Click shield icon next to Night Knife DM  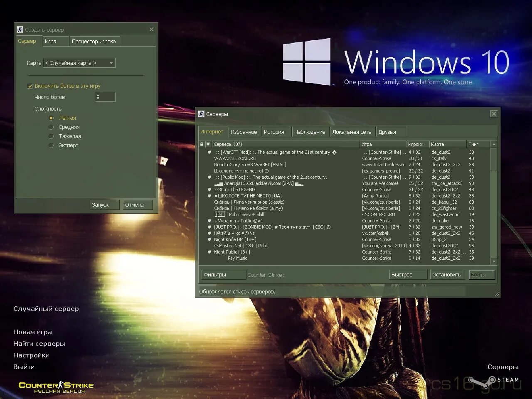click(209, 239)
